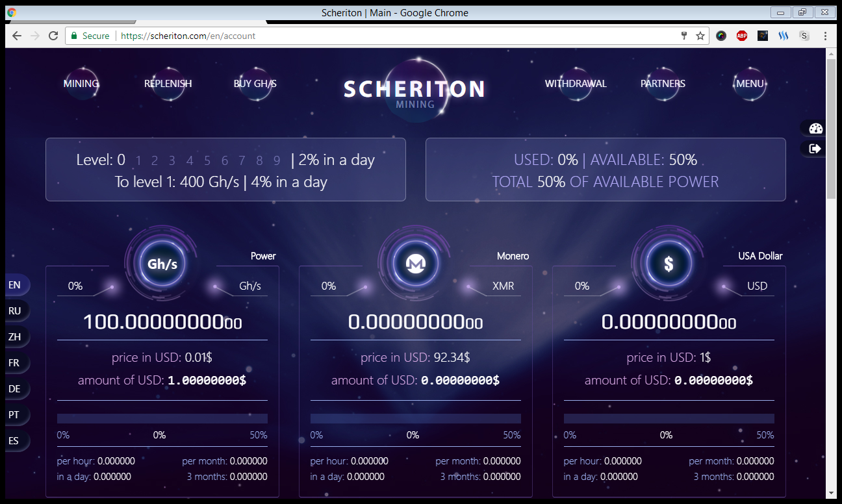Click the USA Dollar card title

pyautogui.click(x=760, y=256)
